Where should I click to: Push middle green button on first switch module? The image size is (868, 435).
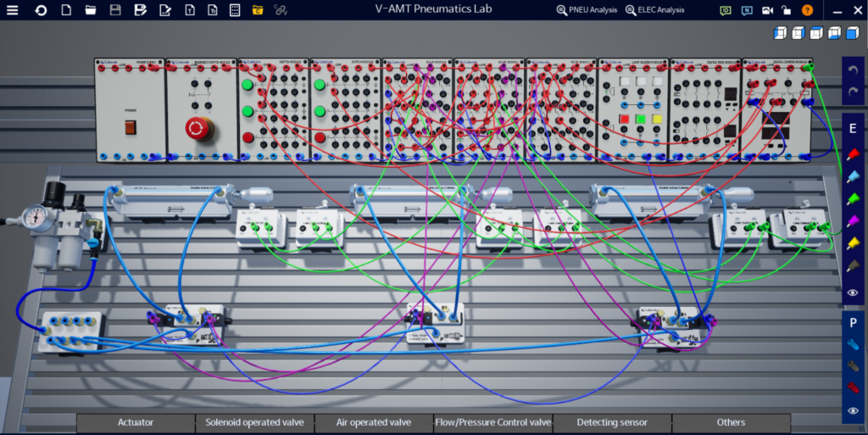pyautogui.click(x=248, y=111)
